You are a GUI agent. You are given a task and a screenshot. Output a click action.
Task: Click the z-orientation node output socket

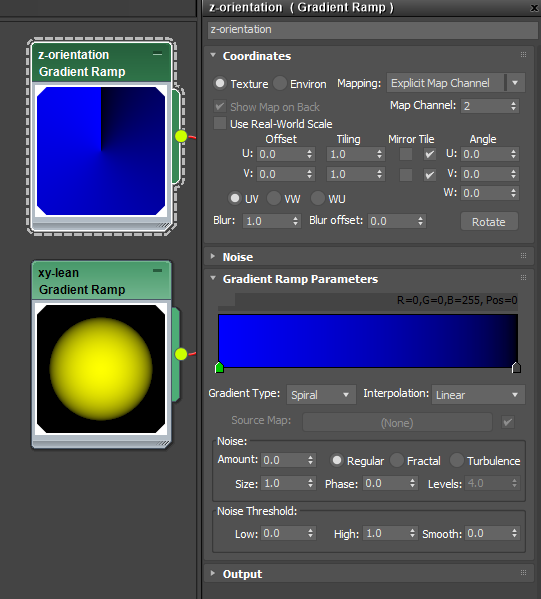[181, 136]
